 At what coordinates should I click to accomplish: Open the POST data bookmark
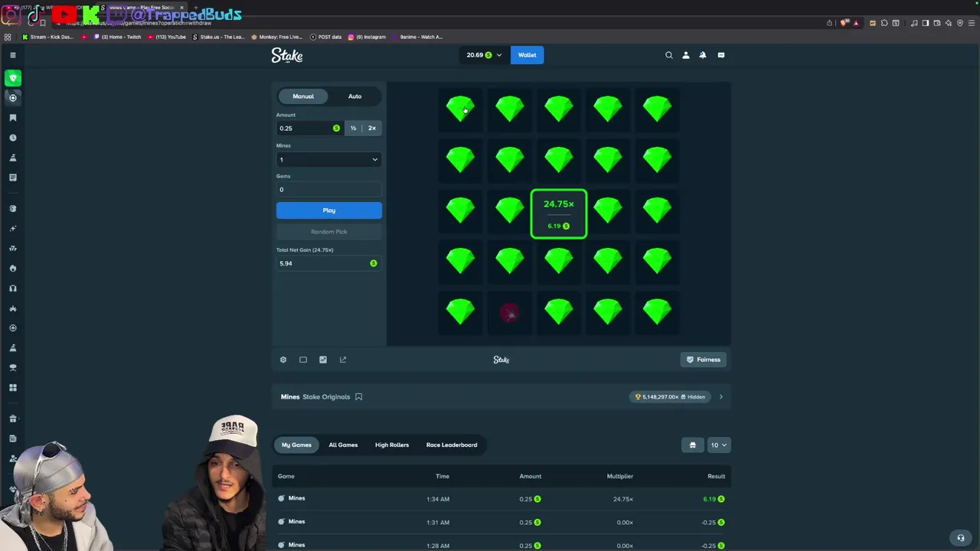click(x=325, y=37)
